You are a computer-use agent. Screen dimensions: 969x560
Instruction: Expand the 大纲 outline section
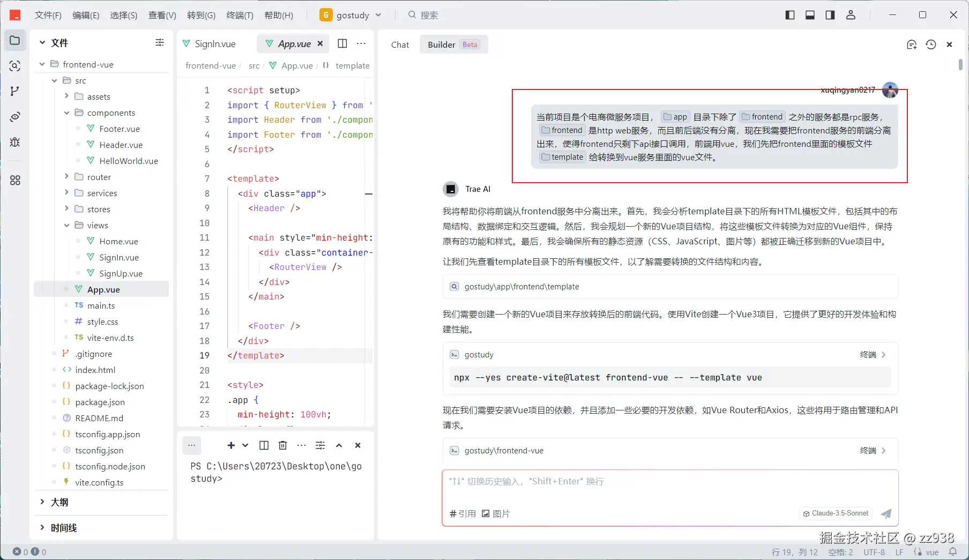[x=102, y=502]
